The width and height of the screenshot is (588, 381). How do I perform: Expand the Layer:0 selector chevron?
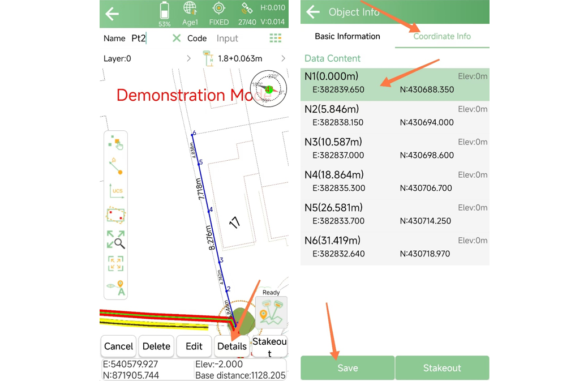tap(189, 58)
